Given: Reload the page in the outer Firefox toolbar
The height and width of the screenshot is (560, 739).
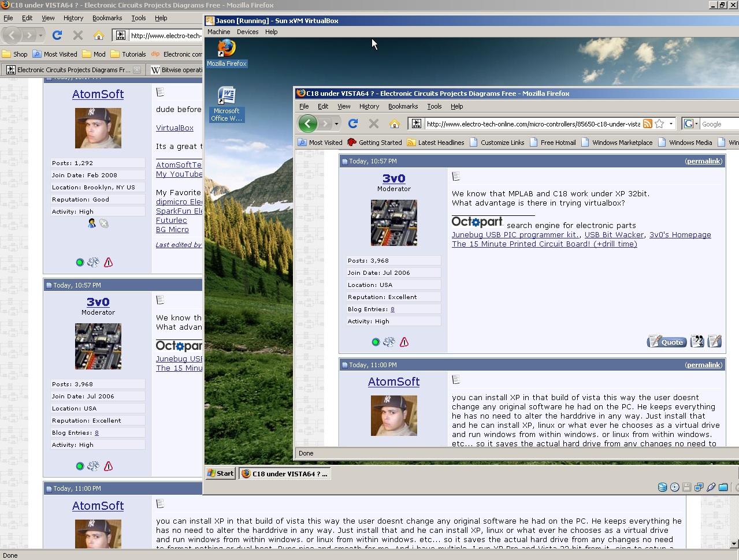Looking at the screenshot, I should coord(57,36).
